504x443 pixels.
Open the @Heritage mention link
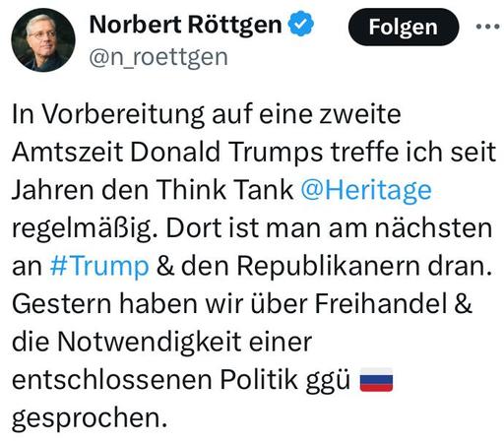click(366, 190)
